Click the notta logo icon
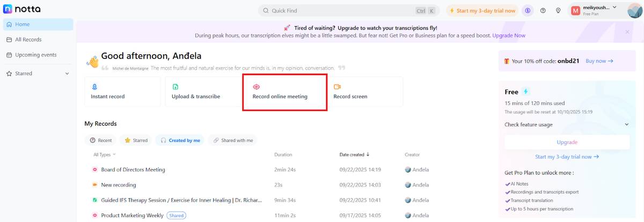Image resolution: width=644 pixels, height=222 pixels. [x=8, y=9]
